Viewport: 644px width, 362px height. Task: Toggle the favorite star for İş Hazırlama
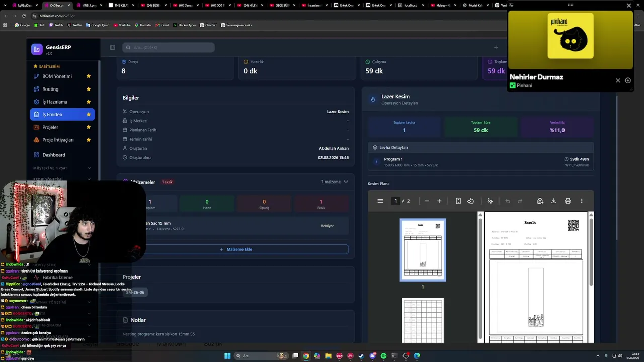[89, 102]
